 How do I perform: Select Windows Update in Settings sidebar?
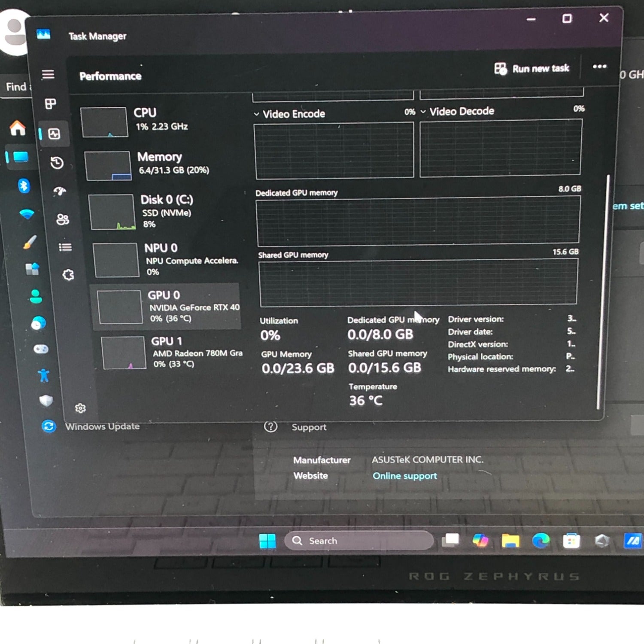coord(49,426)
